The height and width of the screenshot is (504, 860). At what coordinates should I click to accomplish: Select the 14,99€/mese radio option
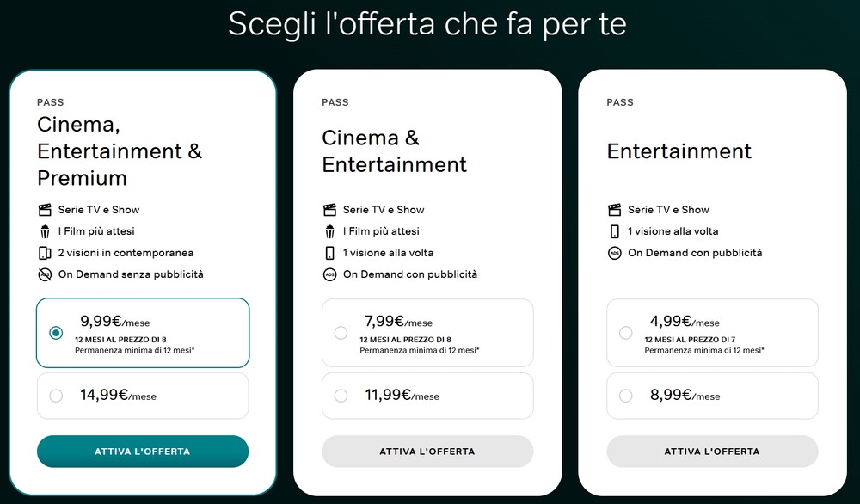[56, 396]
